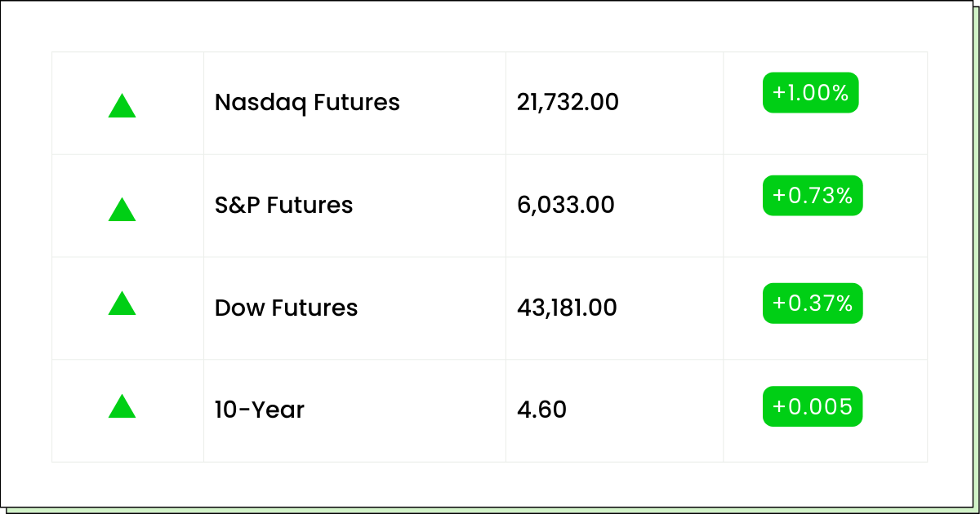Select the 43,181.00 price value
The height and width of the screenshot is (514, 980).
coord(567,308)
